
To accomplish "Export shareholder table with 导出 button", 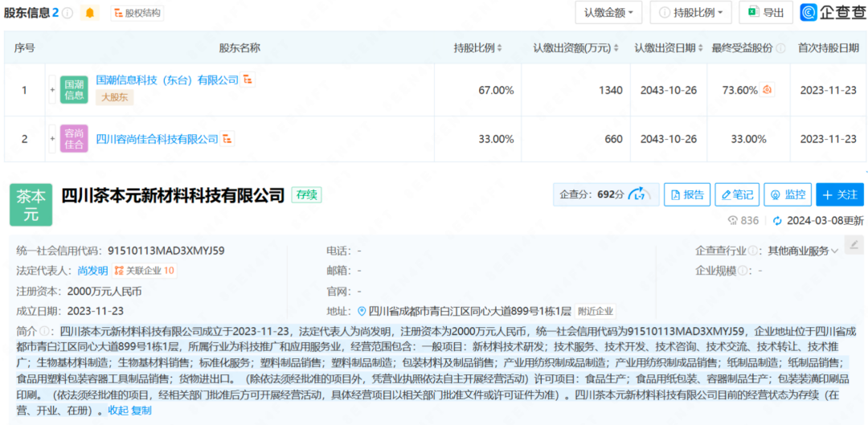I will (x=765, y=13).
